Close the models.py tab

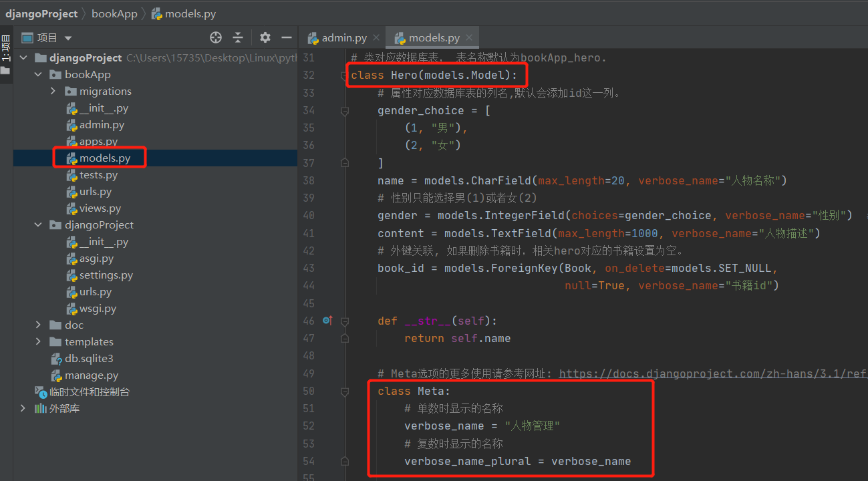pyautogui.click(x=469, y=38)
